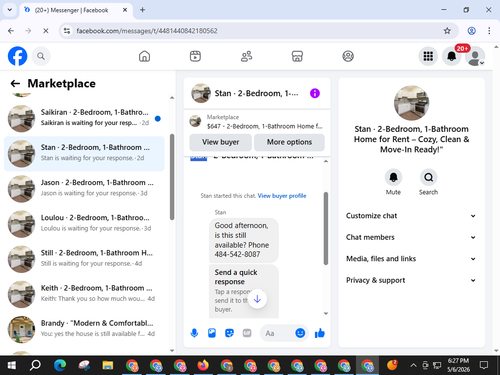Expand Chat members section

(411, 237)
